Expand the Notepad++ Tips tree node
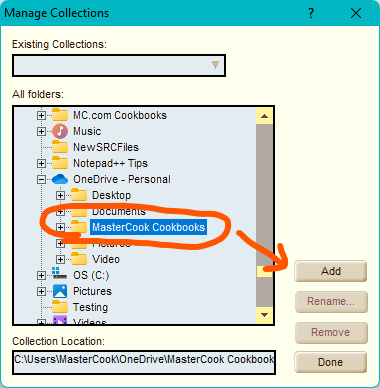The height and width of the screenshot is (388, 380). [41, 163]
